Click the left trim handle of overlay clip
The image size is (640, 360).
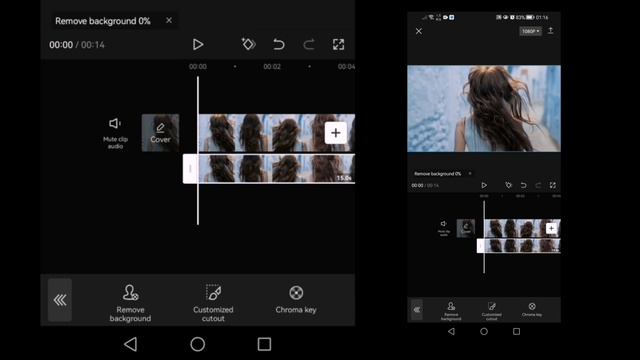(190, 169)
